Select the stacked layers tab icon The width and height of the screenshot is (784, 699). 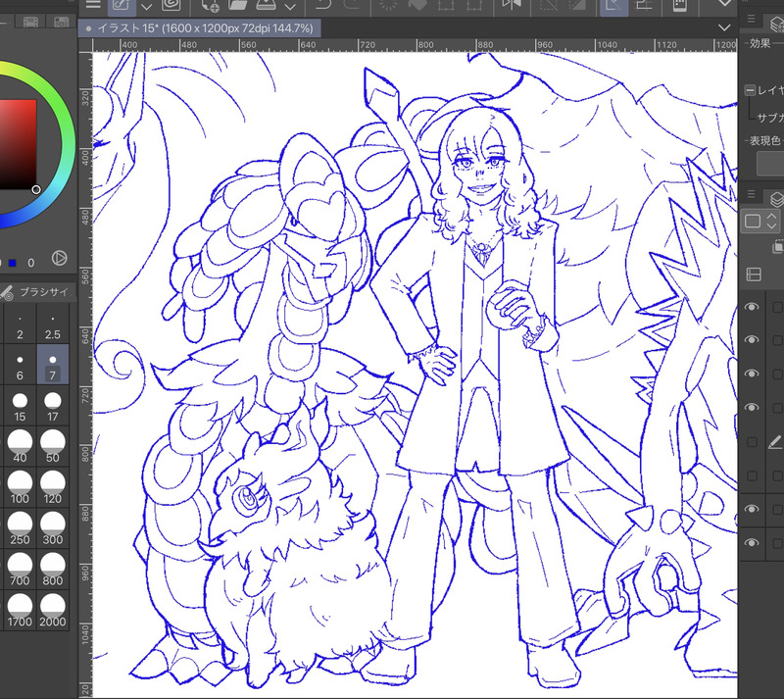pyautogui.click(x=776, y=199)
